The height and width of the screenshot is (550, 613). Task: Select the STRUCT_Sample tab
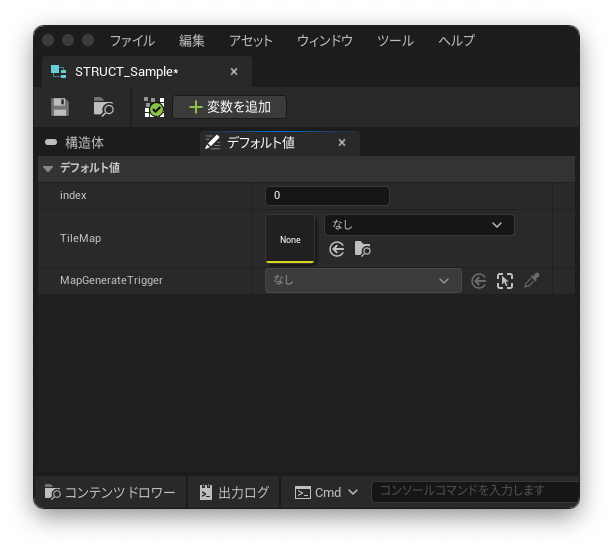pyautogui.click(x=147, y=72)
